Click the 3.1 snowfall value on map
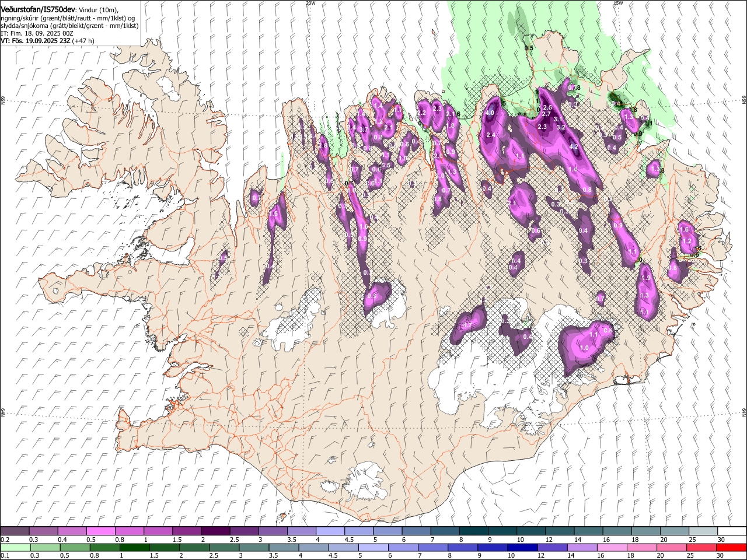The image size is (747, 560). click(x=557, y=120)
